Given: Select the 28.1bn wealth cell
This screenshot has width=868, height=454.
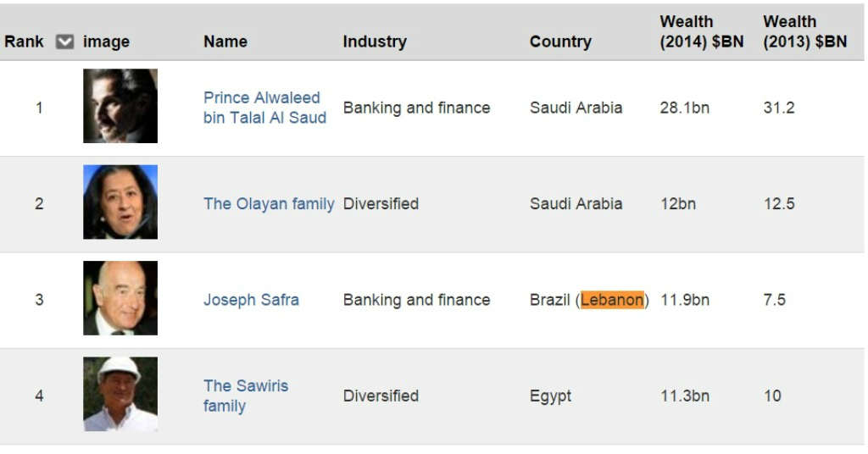Looking at the screenshot, I should coord(684,108).
